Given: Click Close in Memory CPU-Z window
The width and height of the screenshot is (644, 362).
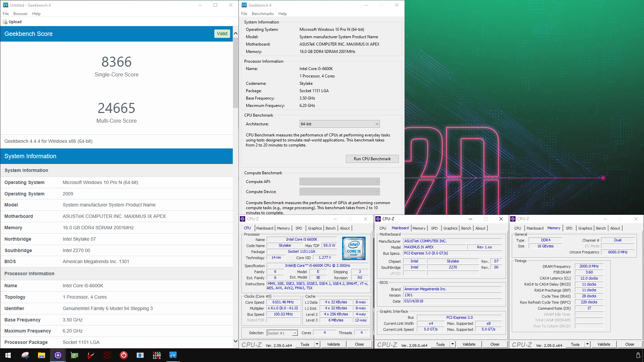Looking at the screenshot, I should (x=630, y=344).
